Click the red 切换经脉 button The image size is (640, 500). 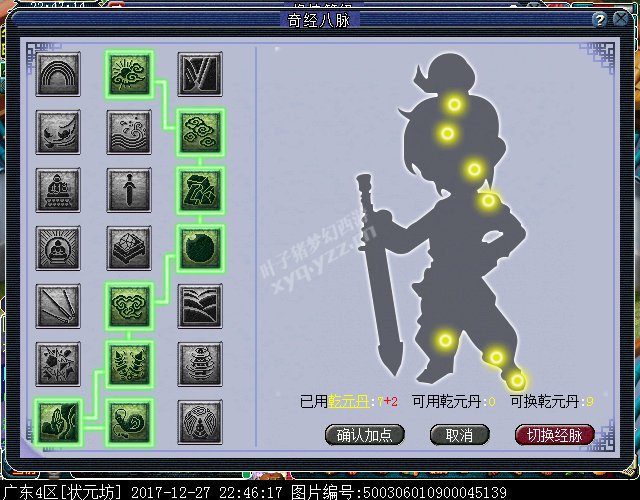[x=554, y=435]
